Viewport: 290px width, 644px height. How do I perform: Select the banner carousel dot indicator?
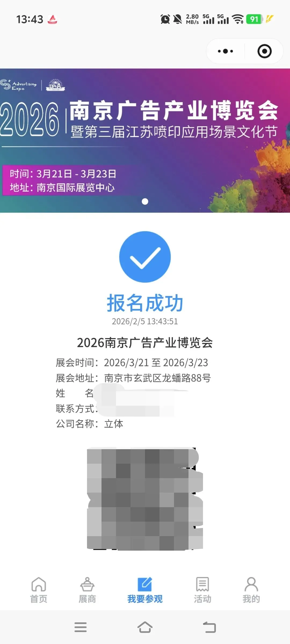(145, 201)
